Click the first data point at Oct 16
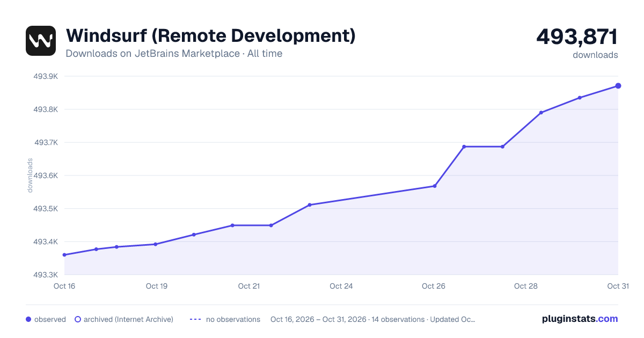The height and width of the screenshot is (338, 644). tap(64, 255)
